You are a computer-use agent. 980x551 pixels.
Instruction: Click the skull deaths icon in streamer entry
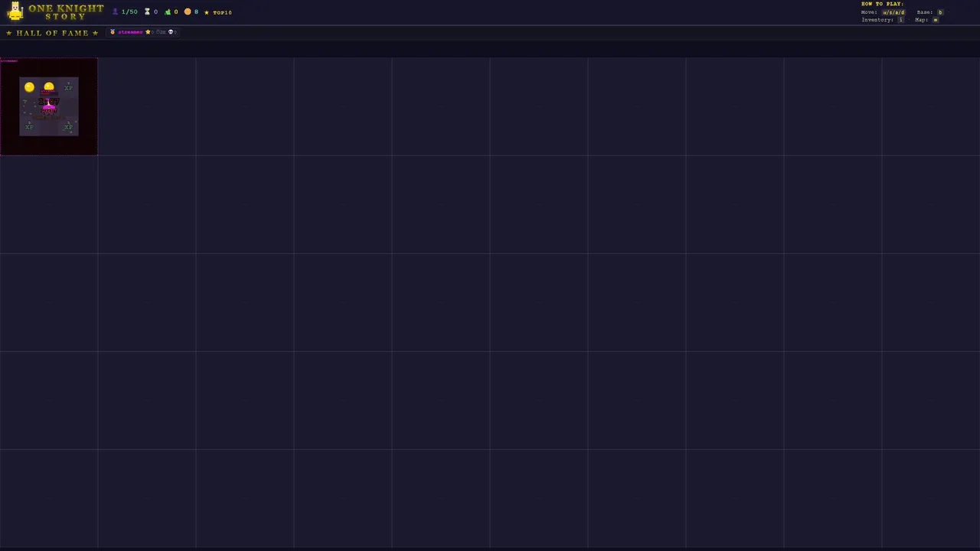171,32
